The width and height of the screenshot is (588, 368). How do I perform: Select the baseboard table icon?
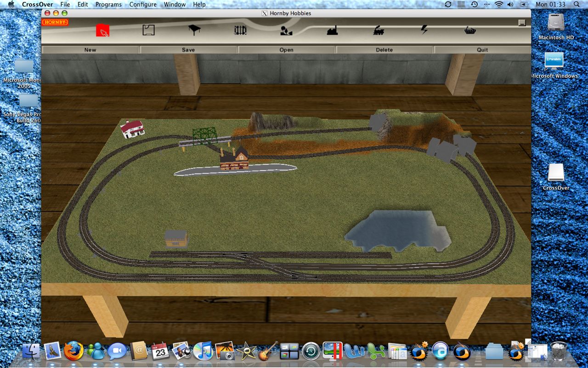click(x=193, y=30)
